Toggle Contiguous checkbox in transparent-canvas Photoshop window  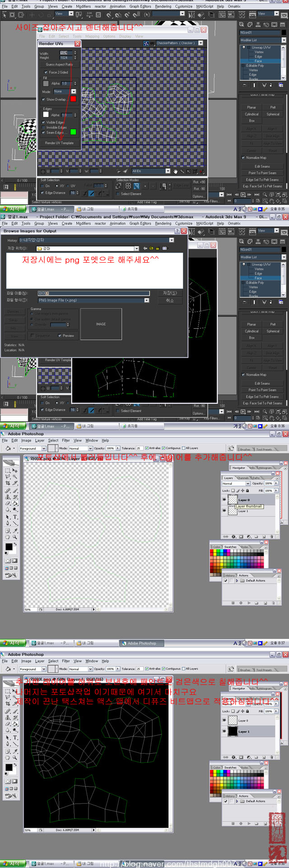pyautogui.click(x=164, y=448)
